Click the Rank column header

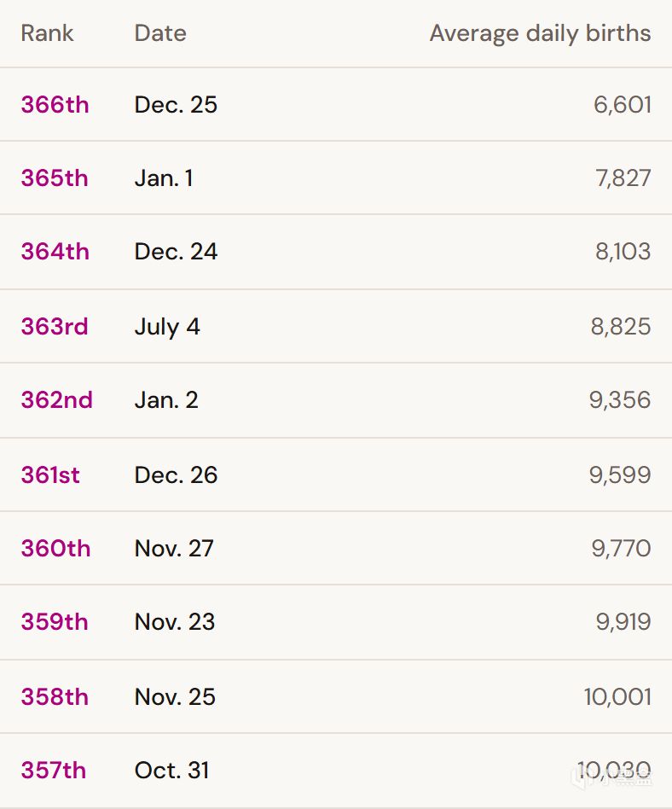(x=47, y=33)
